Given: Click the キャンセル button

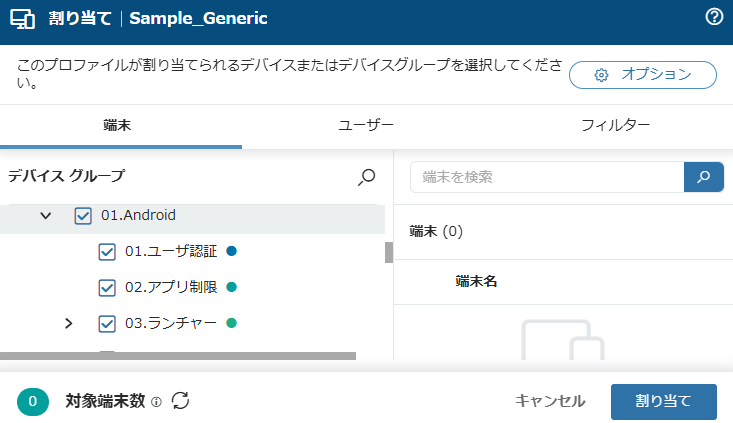Looking at the screenshot, I should point(550,401).
